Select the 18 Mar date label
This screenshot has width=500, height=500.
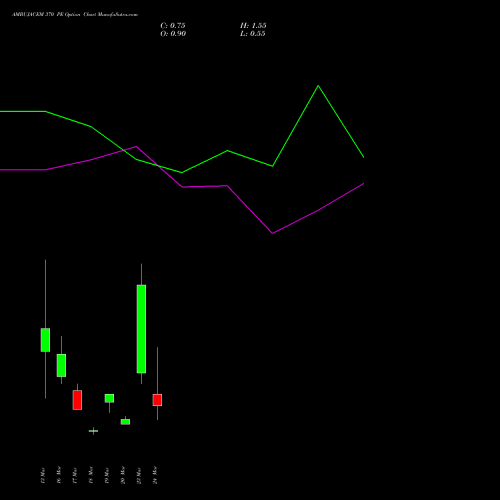[91, 475]
